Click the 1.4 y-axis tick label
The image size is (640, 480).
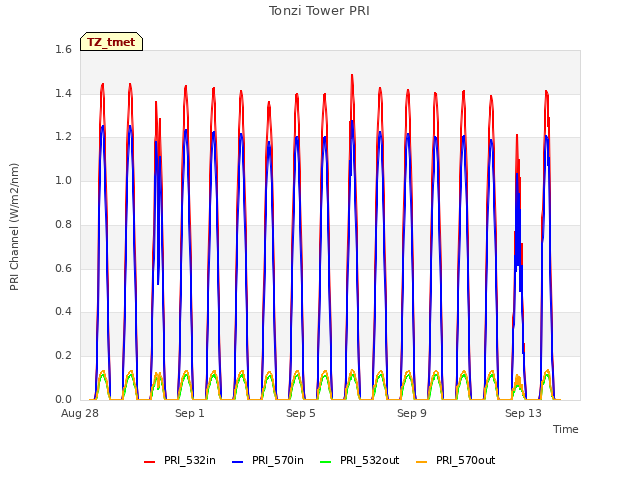[63, 93]
